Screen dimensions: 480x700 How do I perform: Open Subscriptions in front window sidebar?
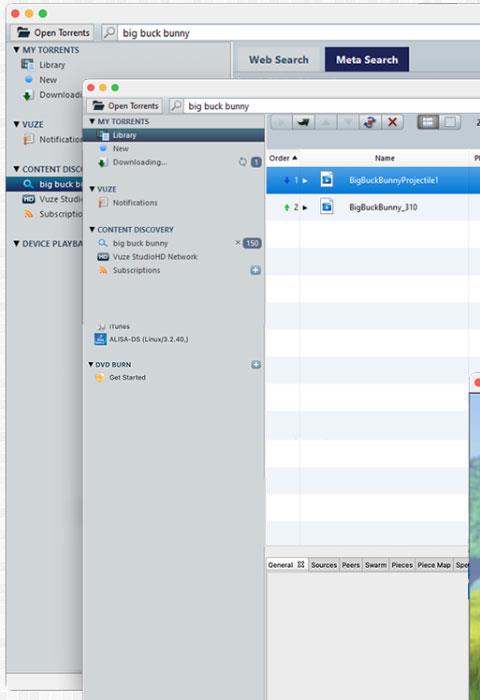coord(136,270)
